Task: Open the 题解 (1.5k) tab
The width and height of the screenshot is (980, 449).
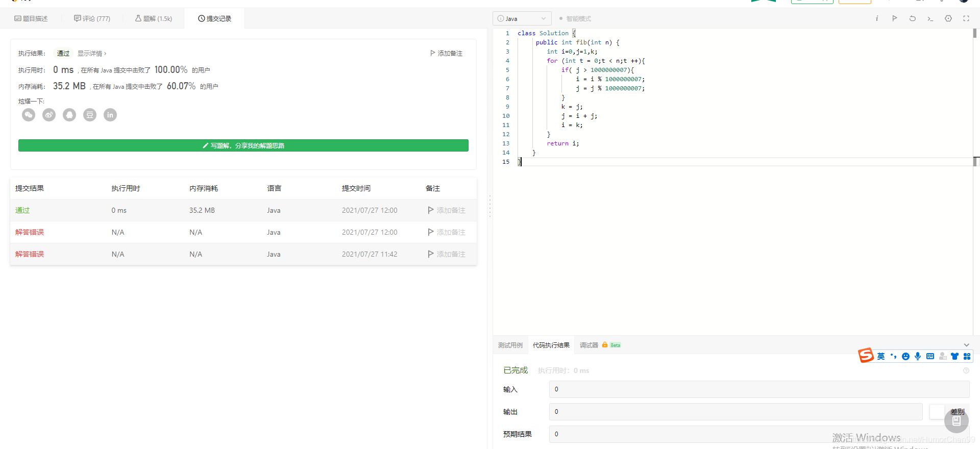Action: (x=154, y=18)
